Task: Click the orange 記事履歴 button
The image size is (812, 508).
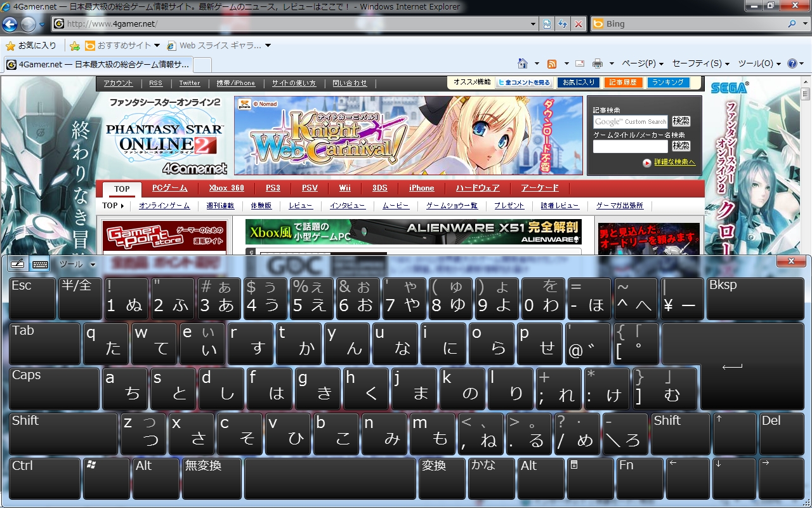Action: [x=624, y=83]
